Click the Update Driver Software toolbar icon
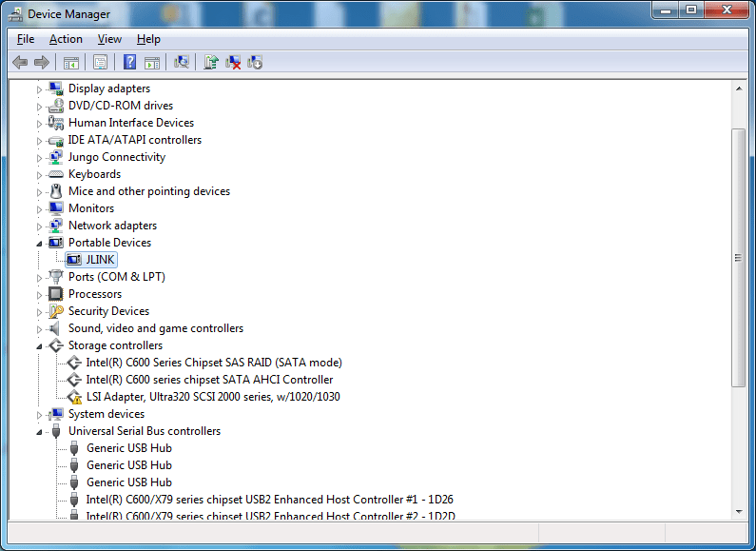Viewport: 756px width, 551px height. coord(211,62)
